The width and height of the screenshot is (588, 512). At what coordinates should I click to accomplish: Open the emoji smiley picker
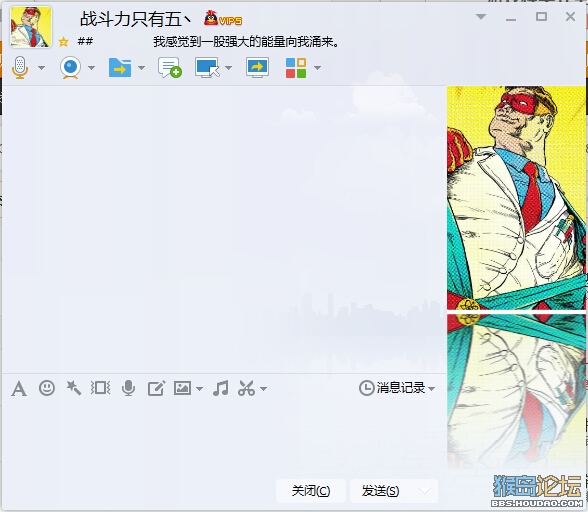coord(47,388)
